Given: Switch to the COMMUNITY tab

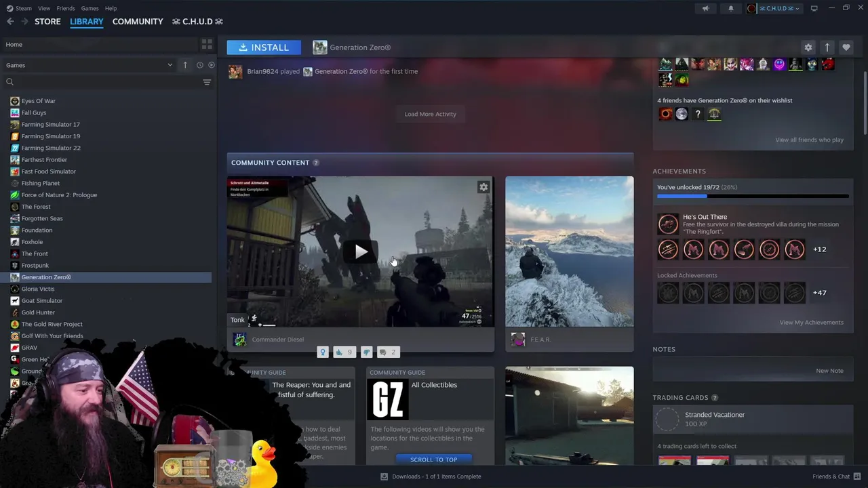Looking at the screenshot, I should click(138, 22).
